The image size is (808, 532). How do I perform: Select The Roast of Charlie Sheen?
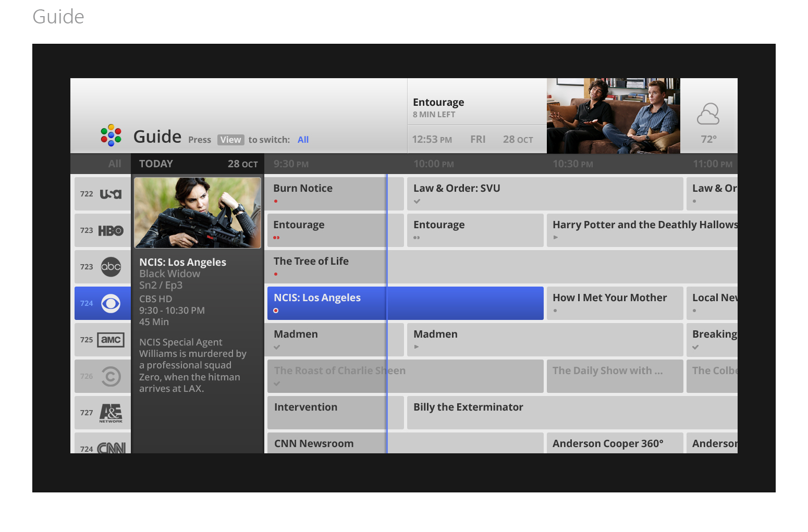click(406, 376)
